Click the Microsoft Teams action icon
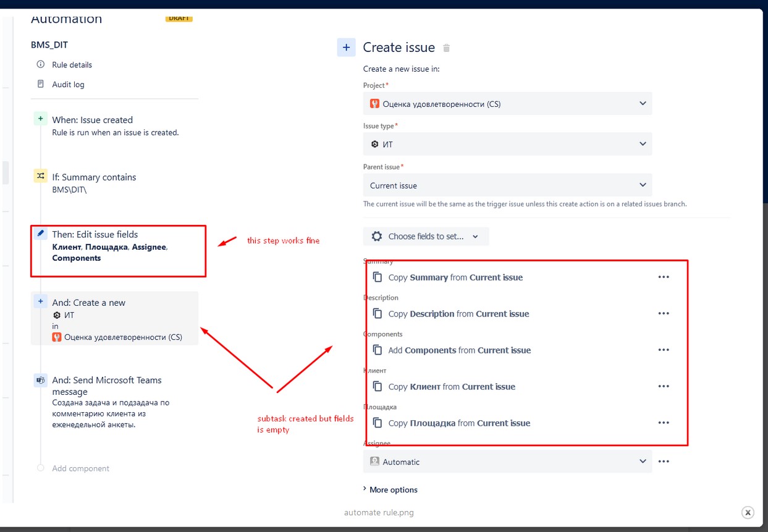 tap(40, 380)
